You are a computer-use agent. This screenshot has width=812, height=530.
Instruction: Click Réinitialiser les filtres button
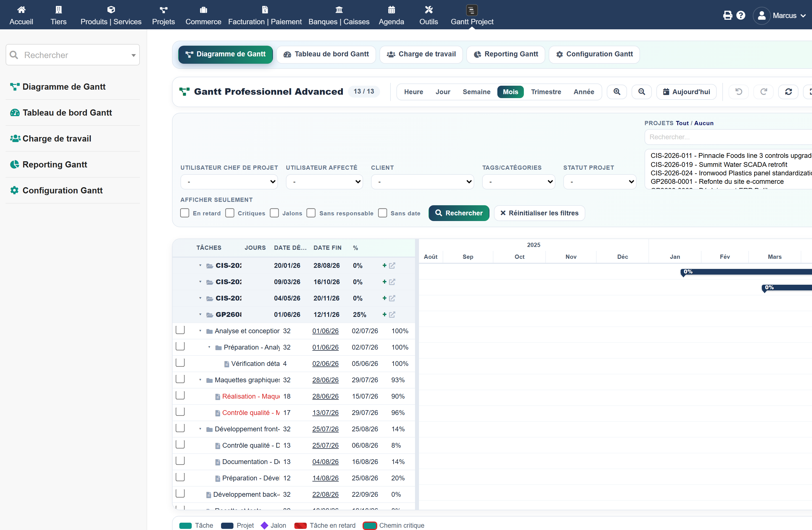(x=539, y=213)
